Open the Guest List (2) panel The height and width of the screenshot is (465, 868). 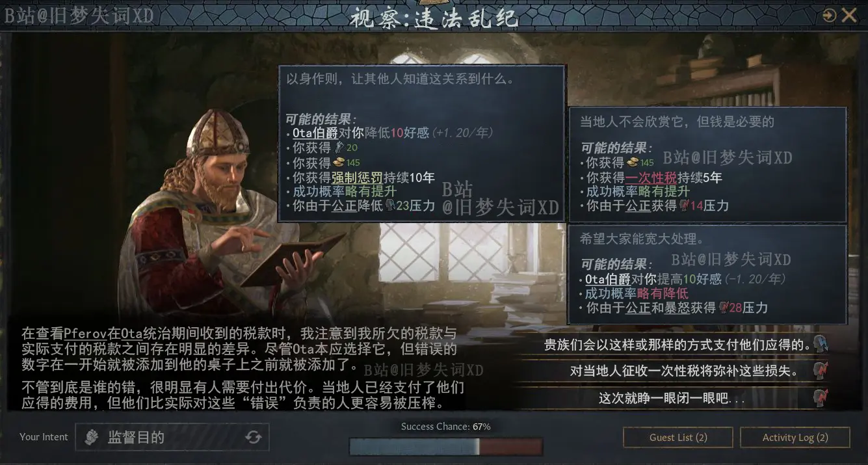pyautogui.click(x=678, y=438)
